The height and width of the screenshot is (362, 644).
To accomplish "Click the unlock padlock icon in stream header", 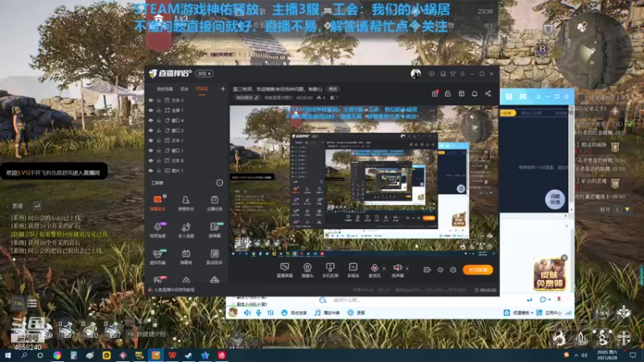I will click(x=448, y=93).
